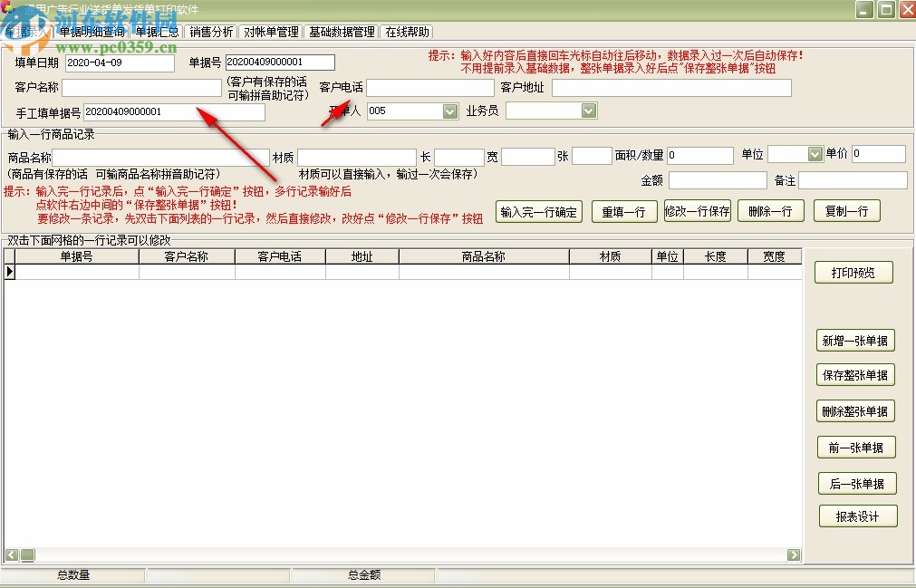Click the 手工填单据号 field

pos(174,111)
